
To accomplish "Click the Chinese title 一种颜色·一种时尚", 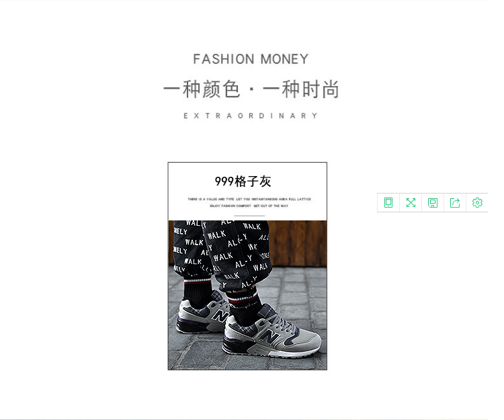I will click(x=251, y=89).
